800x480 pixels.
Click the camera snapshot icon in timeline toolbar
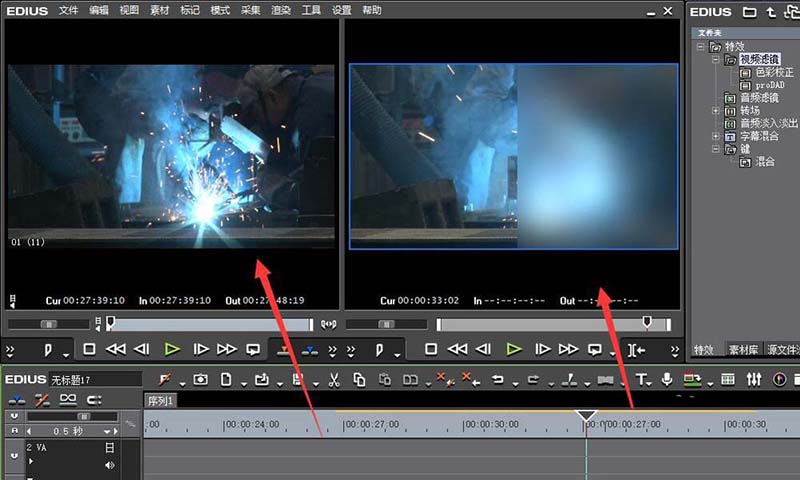201,379
